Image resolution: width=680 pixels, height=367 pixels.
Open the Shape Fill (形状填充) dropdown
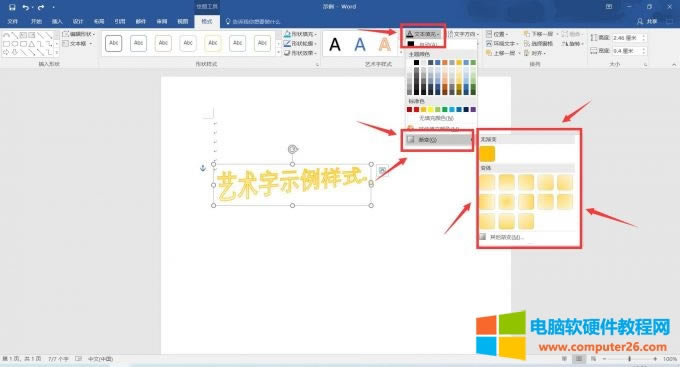click(x=300, y=34)
